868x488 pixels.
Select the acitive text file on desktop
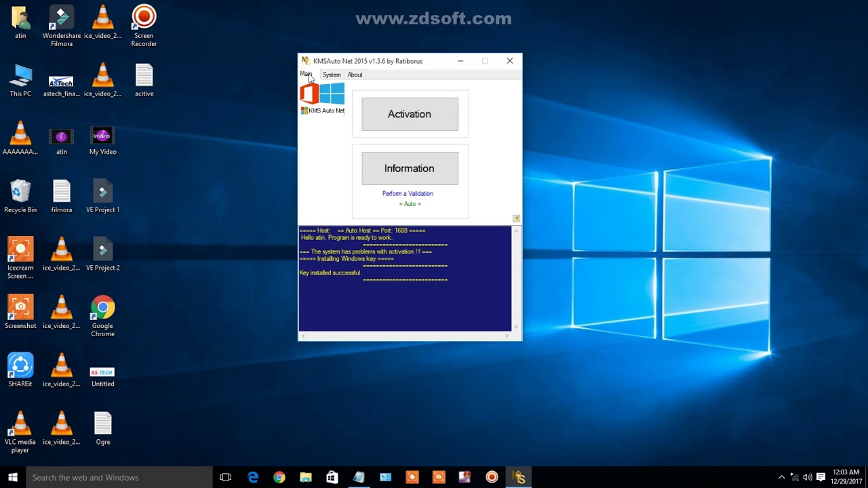[x=144, y=81]
